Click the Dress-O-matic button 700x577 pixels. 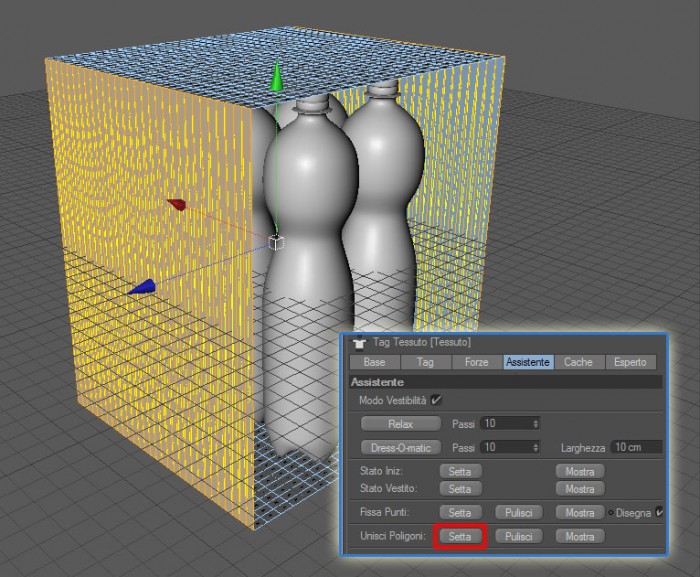tap(400, 447)
